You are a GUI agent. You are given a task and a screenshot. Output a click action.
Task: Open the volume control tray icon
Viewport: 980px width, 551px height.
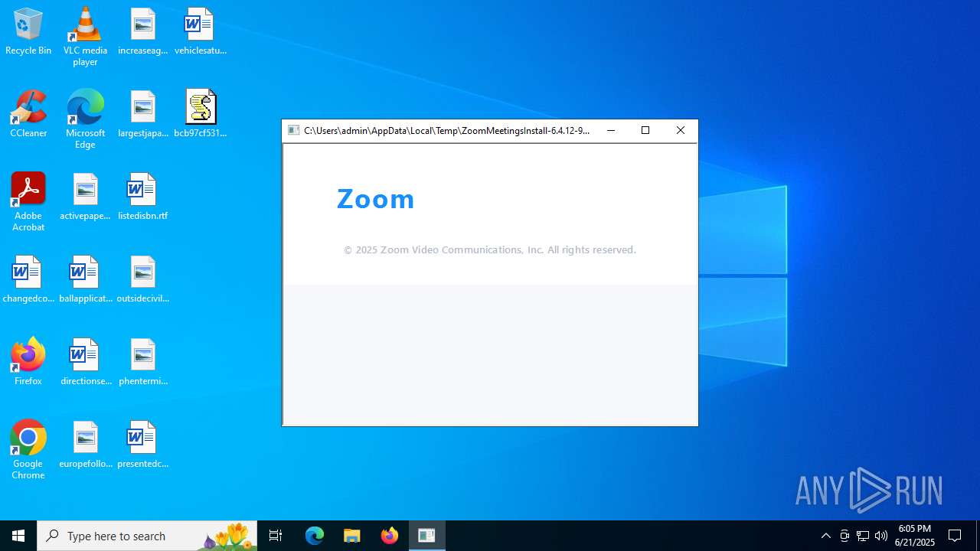[x=881, y=536]
